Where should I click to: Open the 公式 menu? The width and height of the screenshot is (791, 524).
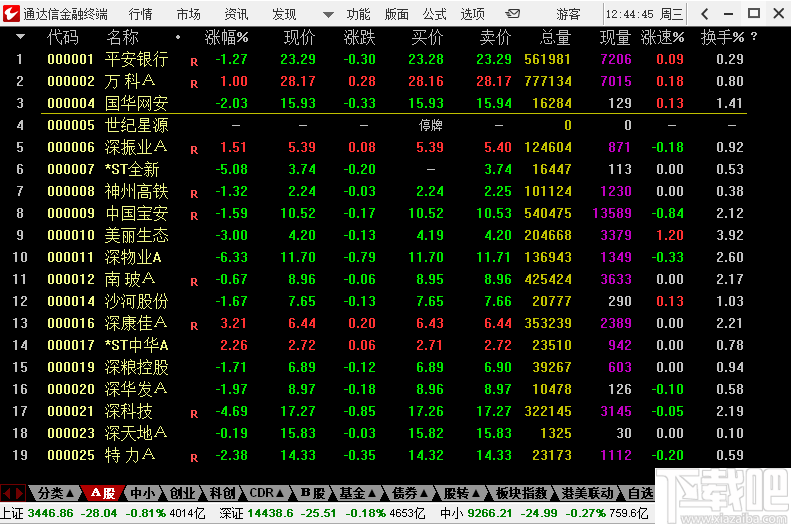435,14
